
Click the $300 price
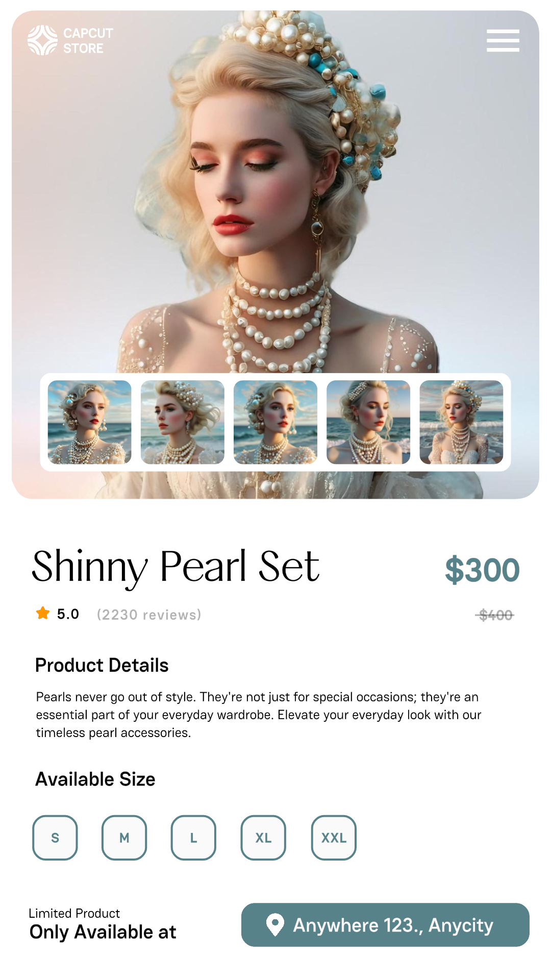(482, 570)
